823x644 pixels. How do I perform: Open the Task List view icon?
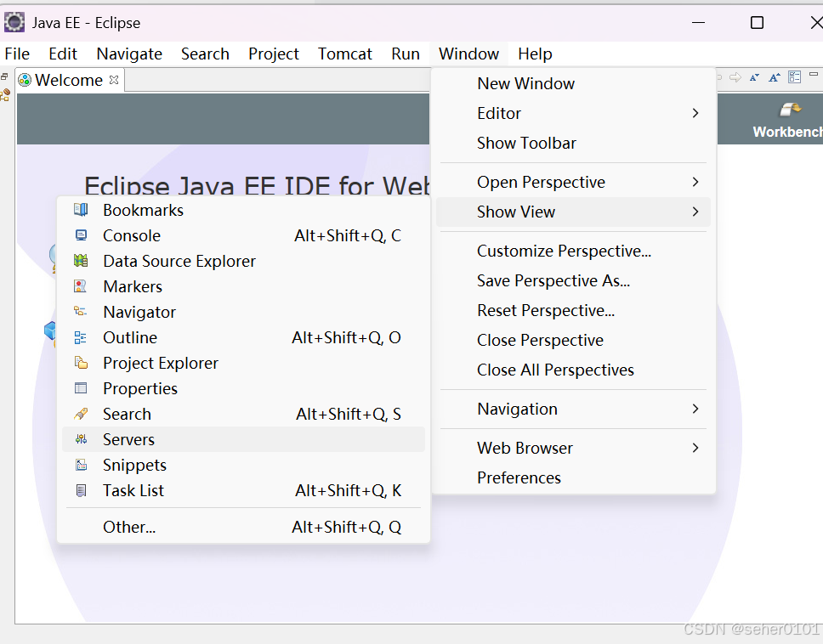tap(81, 490)
